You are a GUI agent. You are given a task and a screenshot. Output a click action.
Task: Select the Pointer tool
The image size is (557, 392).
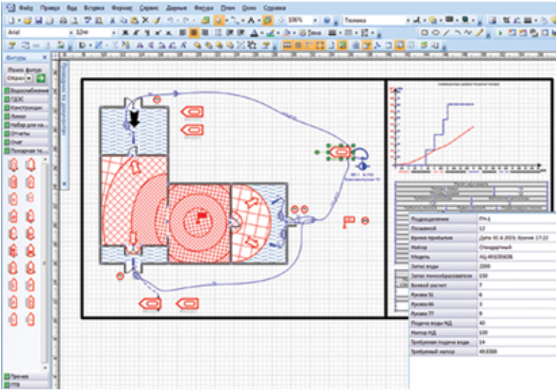(219, 21)
